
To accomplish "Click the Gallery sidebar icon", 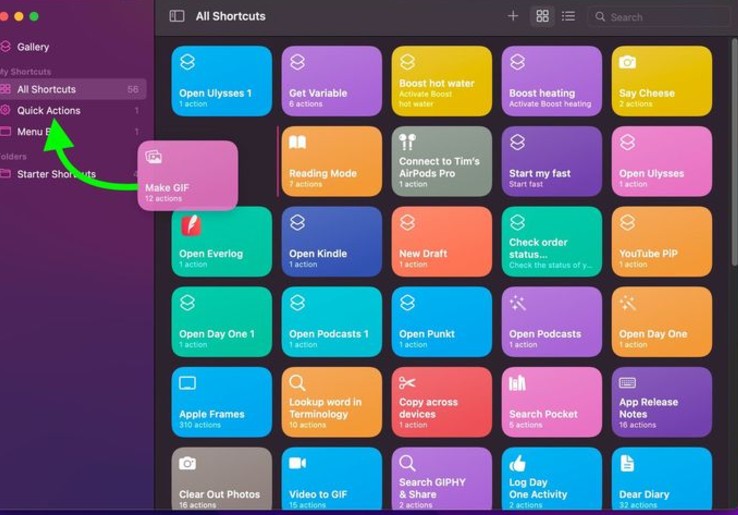I will [5, 46].
